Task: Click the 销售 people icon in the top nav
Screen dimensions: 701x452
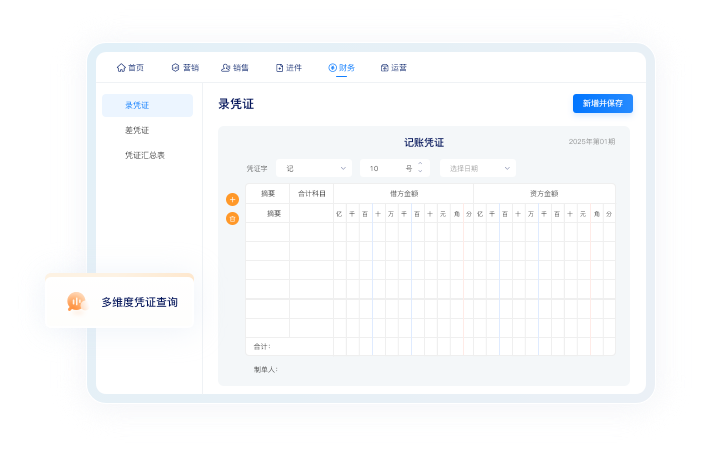Action: [x=225, y=68]
